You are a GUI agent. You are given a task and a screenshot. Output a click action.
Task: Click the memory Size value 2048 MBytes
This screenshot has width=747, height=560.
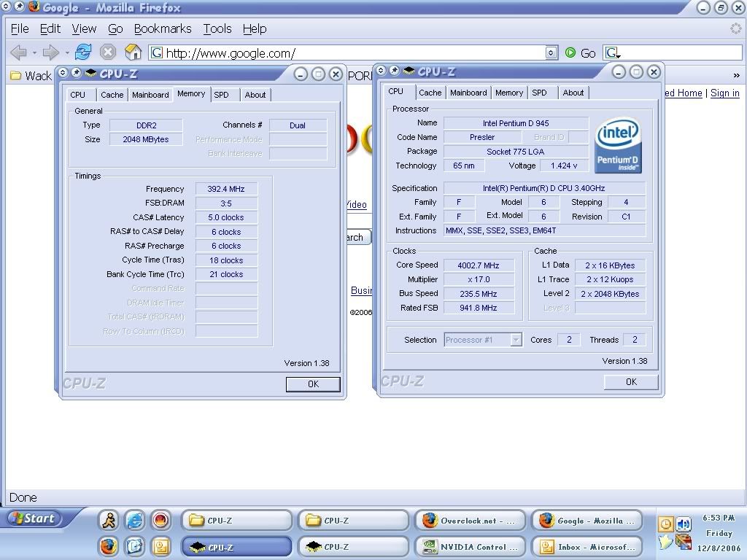[x=146, y=139]
